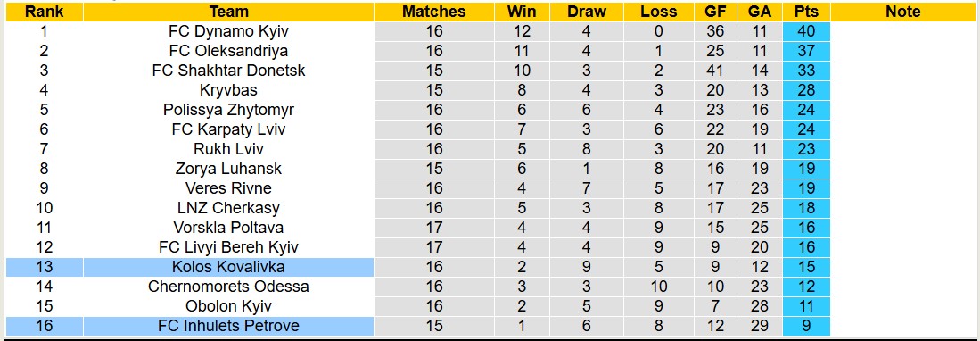The width and height of the screenshot is (980, 341).
Task: Open the Polissya Zhytomyr team entry
Action: pyautogui.click(x=229, y=110)
